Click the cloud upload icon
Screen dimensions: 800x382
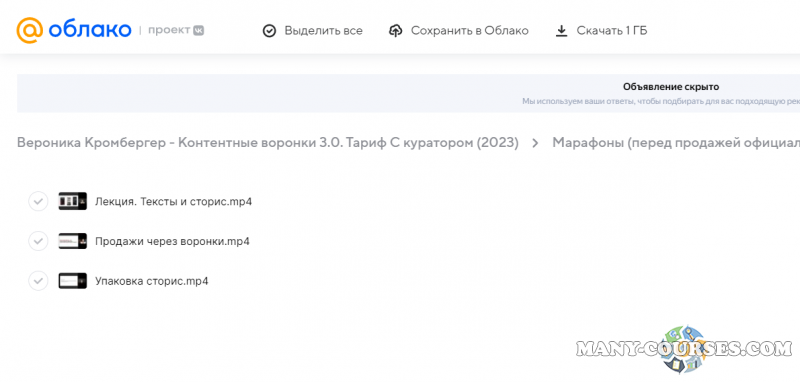(x=395, y=31)
